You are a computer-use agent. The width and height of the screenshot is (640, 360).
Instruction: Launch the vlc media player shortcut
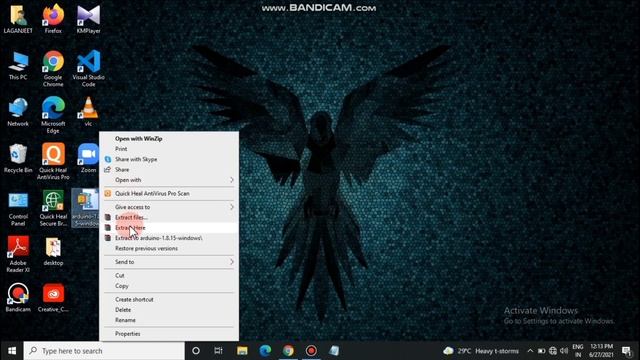[88, 112]
